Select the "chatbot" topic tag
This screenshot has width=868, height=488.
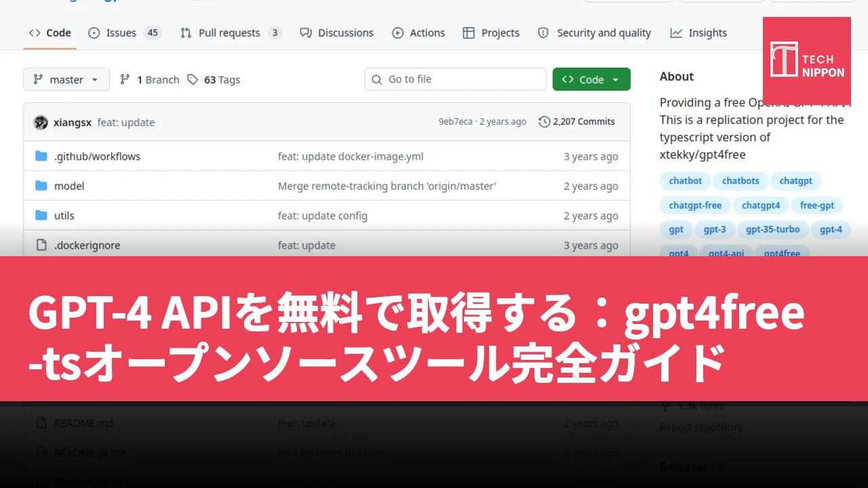(x=686, y=181)
